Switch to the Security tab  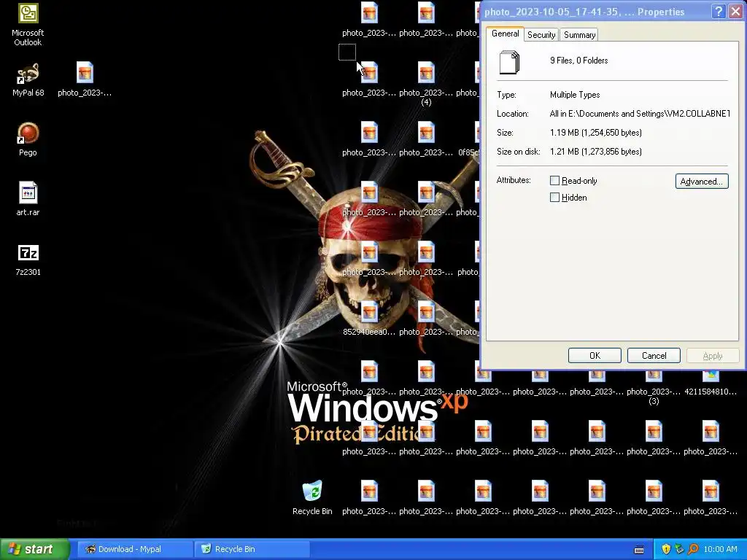click(541, 35)
